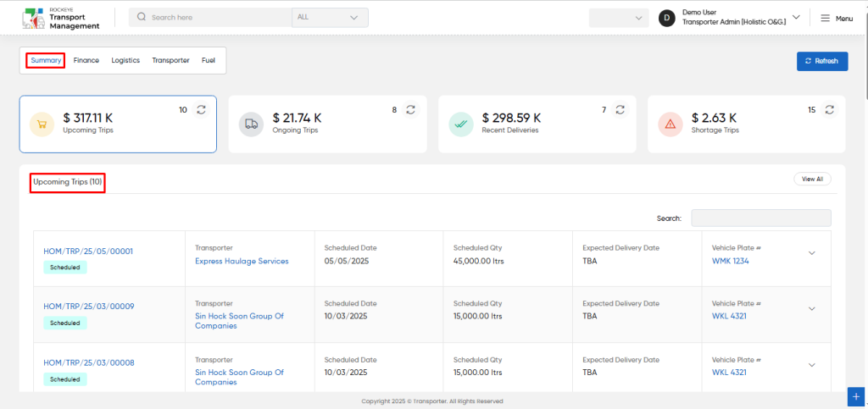Screen dimensions: 868x409
Task: Switch to the Finance tab
Action: coord(86,61)
